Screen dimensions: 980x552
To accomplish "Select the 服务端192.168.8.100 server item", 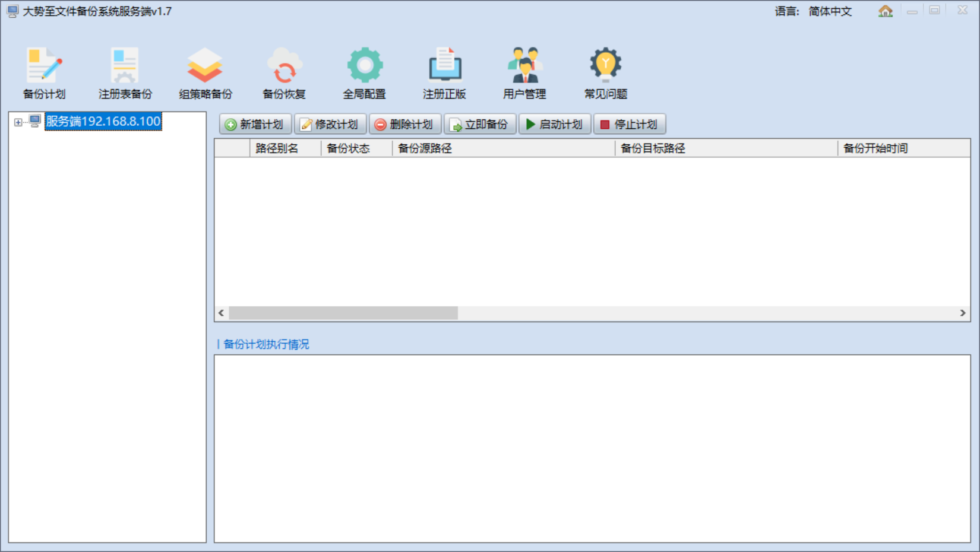I will coord(103,122).
